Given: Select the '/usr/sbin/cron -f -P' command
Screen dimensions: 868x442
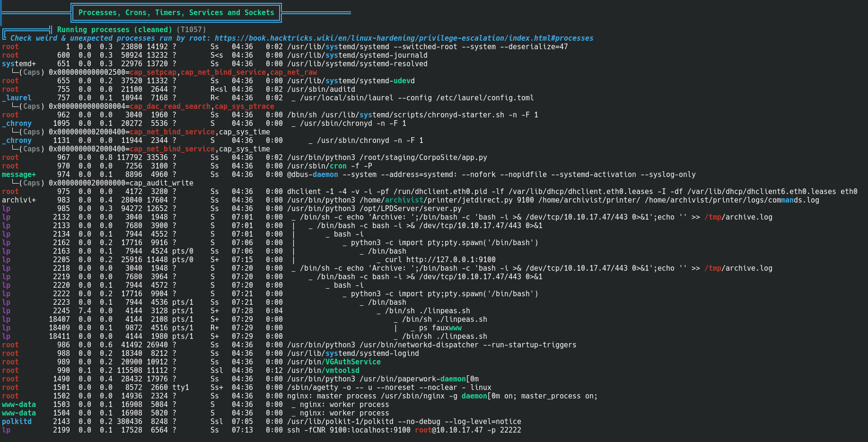Looking at the screenshot, I should 330,166.
